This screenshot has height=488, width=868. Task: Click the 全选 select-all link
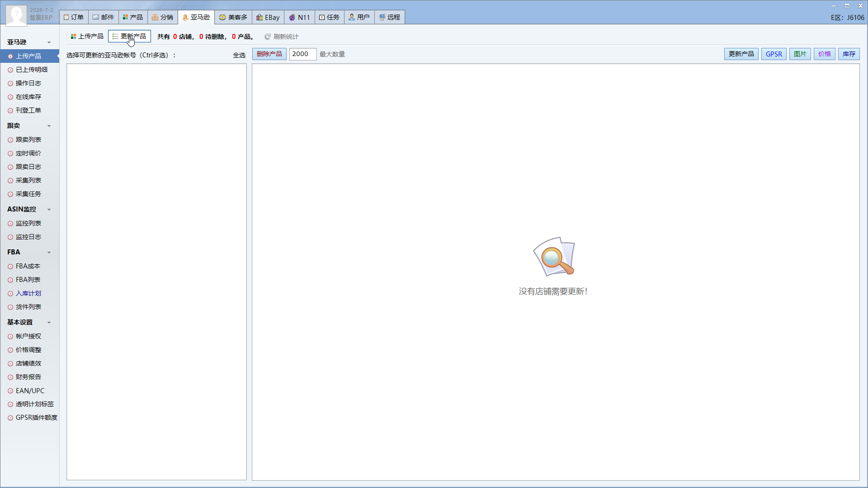click(x=239, y=55)
